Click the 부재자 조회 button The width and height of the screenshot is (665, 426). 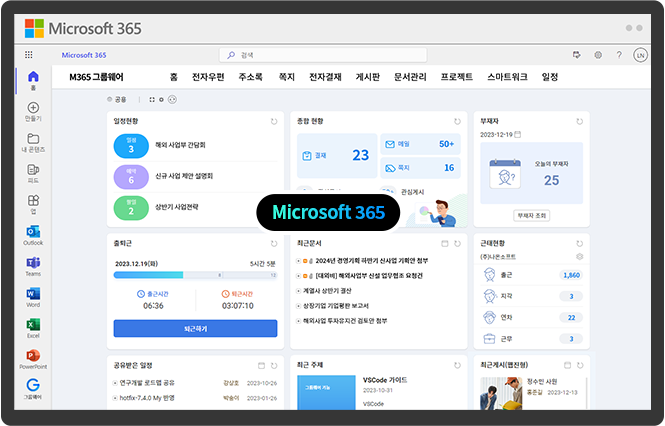[531, 216]
